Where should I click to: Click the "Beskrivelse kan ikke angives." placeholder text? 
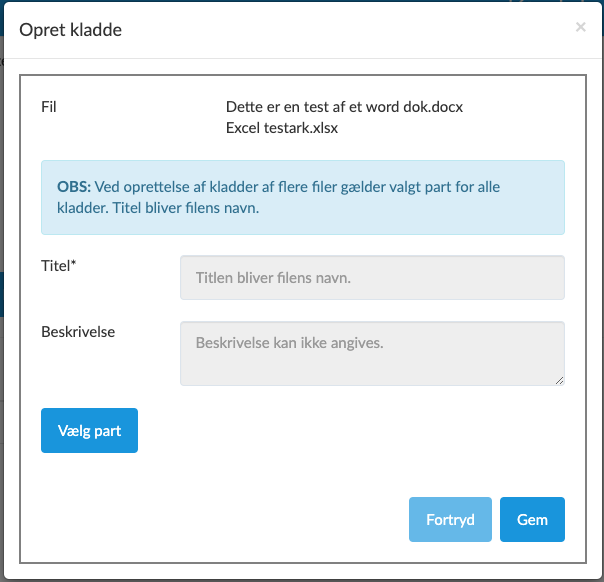[x=290, y=343]
